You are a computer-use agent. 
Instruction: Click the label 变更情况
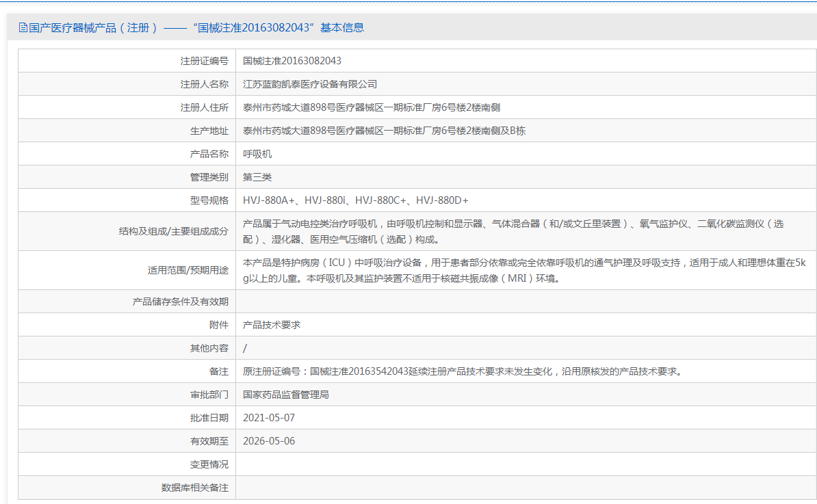click(209, 464)
